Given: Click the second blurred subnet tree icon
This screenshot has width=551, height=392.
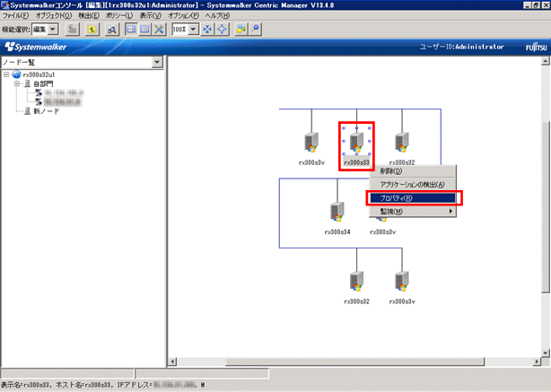Looking at the screenshot, I should [x=39, y=102].
